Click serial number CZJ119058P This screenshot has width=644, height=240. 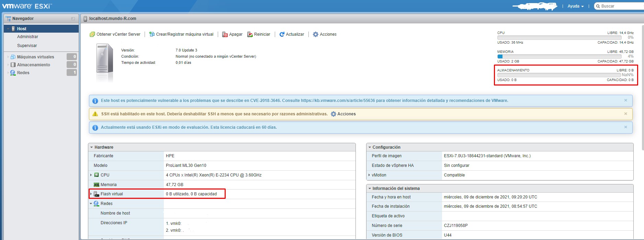click(x=456, y=226)
